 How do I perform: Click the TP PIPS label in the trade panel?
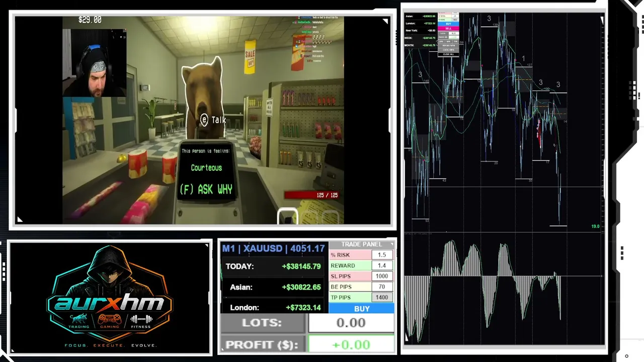click(x=341, y=297)
